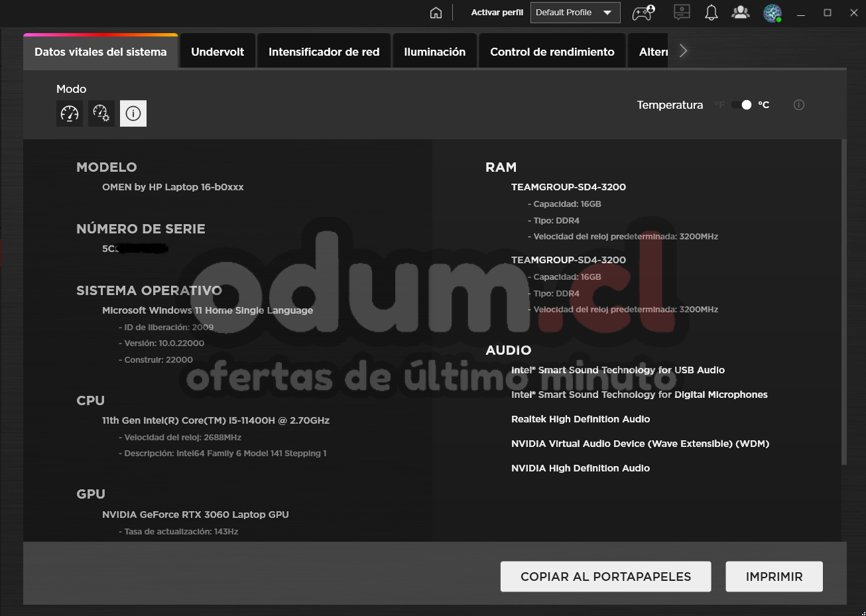Open the Intensificador de red tab
Viewport: 866px width, 616px height.
point(324,52)
